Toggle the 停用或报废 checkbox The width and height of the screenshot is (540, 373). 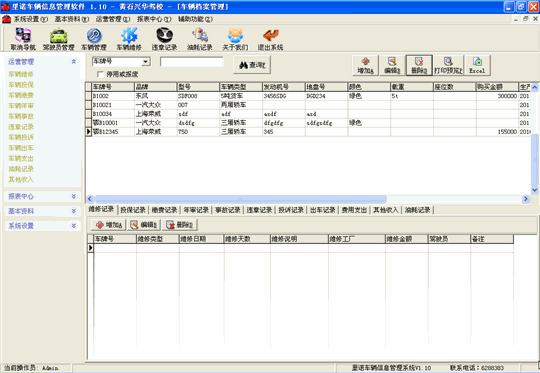click(101, 74)
